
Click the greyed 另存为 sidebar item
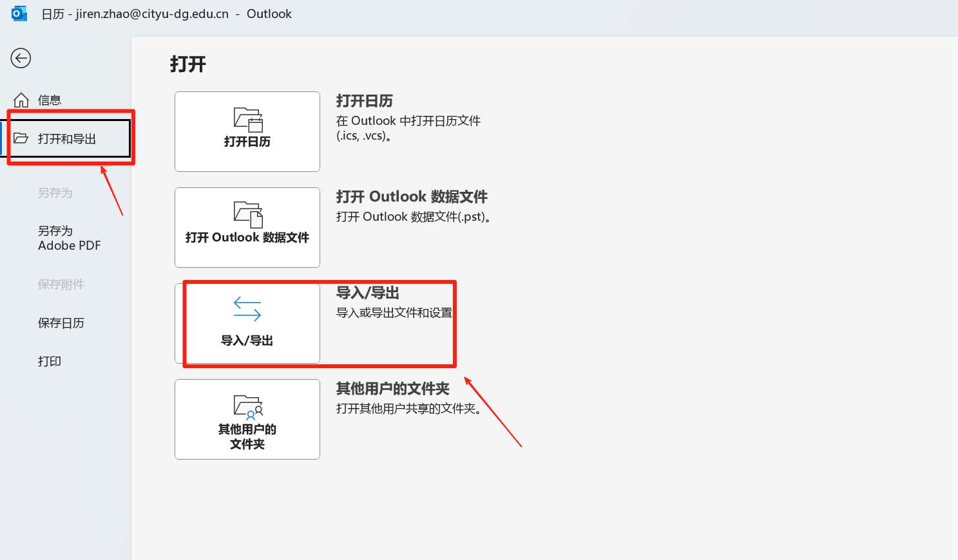(55, 193)
